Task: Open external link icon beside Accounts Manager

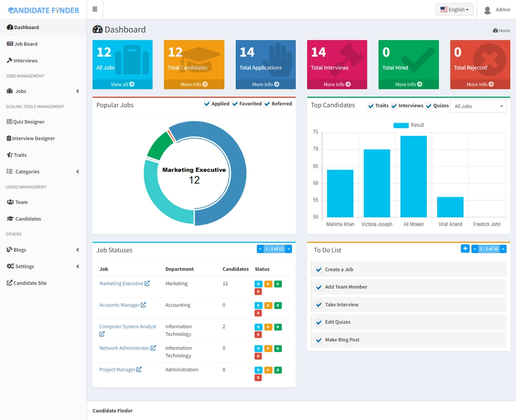Action: tap(143, 305)
